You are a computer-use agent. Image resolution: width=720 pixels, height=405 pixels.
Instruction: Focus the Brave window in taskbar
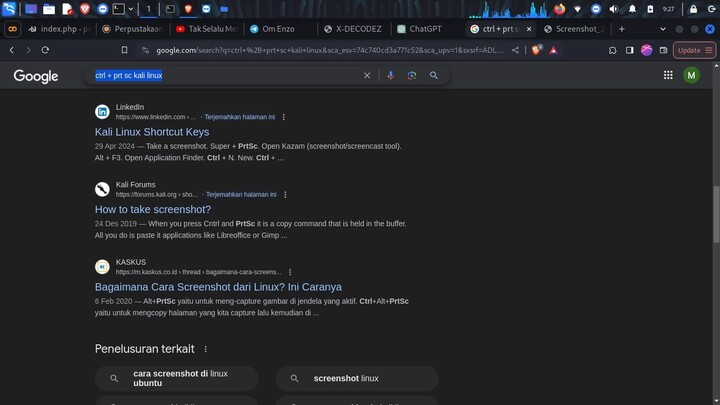coord(188,9)
